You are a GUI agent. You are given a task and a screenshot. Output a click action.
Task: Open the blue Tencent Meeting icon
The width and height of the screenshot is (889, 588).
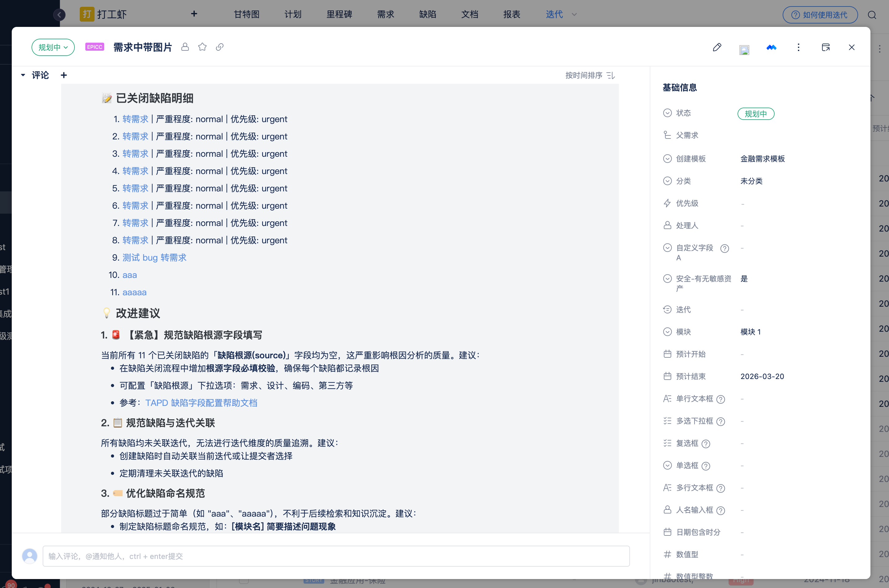pos(771,47)
